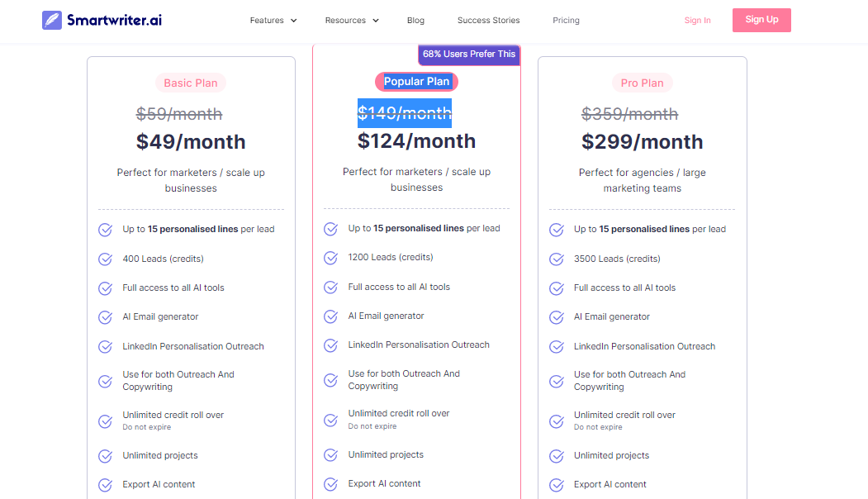Click Popular Plan Unlimited projects checkmark icon

pos(330,455)
